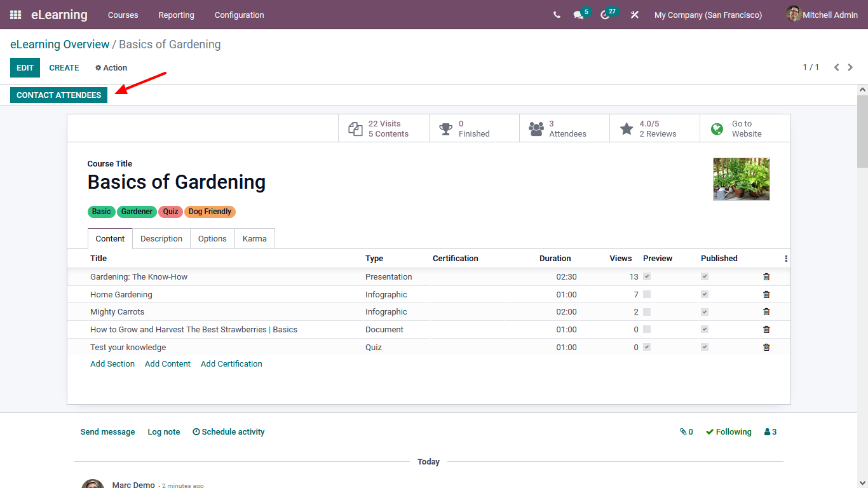Click the course garden image thumbnail
Screen dimensions: 868x488
tap(742, 179)
